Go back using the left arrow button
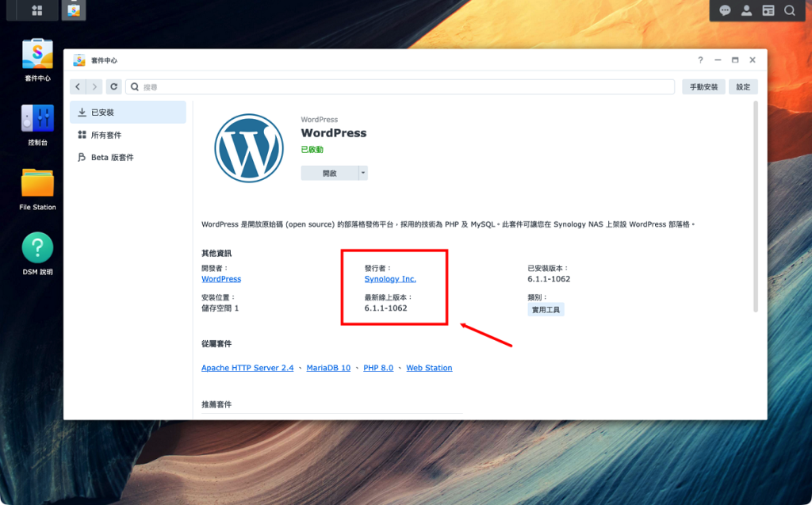Viewport: 812px width, 505px height. [78, 87]
